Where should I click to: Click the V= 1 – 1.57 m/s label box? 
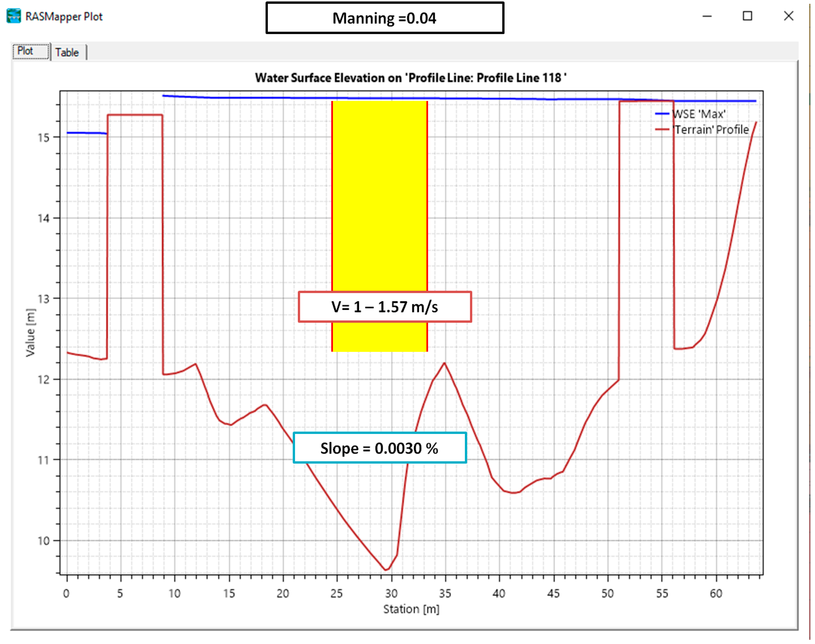[x=385, y=307]
